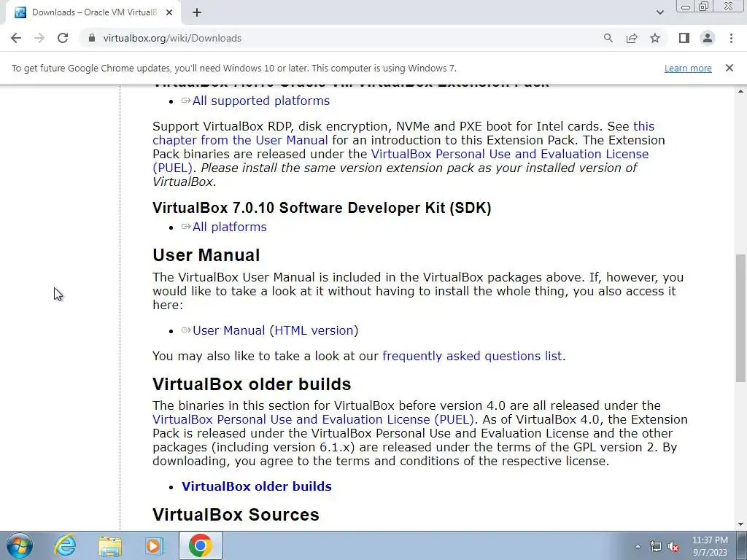The height and width of the screenshot is (560, 747).
Task: Select the Downloads – Oracle VM VirtualBox tab
Action: pyautogui.click(x=93, y=12)
